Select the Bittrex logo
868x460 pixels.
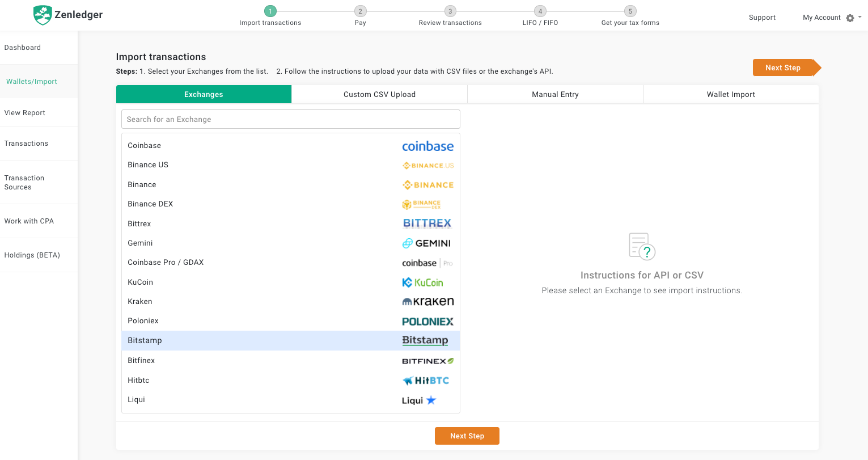pyautogui.click(x=427, y=223)
